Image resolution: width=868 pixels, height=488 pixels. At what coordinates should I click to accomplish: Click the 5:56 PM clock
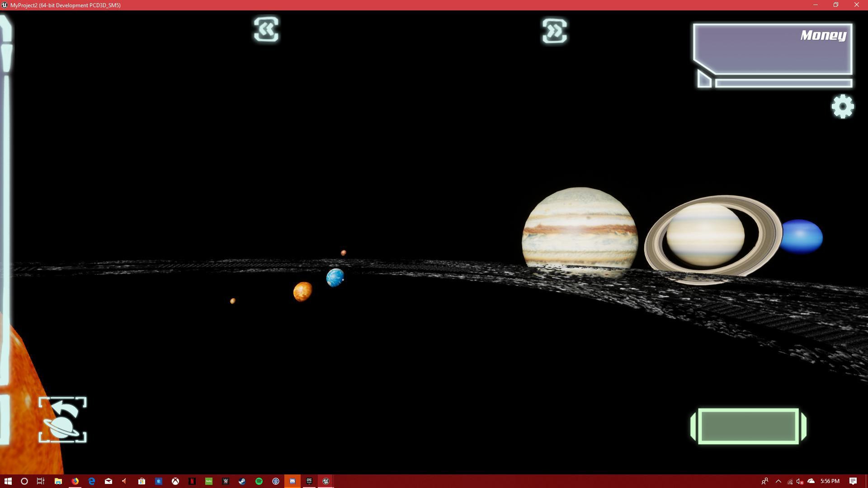pyautogui.click(x=830, y=481)
